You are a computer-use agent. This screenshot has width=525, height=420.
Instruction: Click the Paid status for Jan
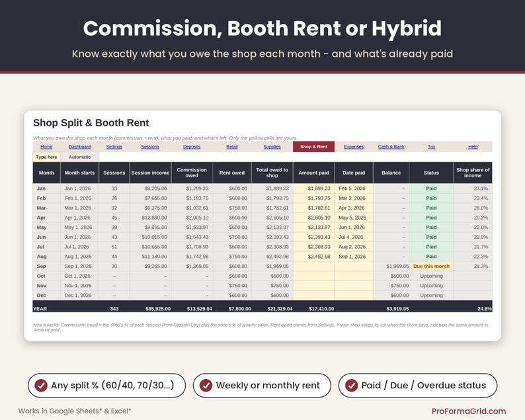(x=431, y=189)
